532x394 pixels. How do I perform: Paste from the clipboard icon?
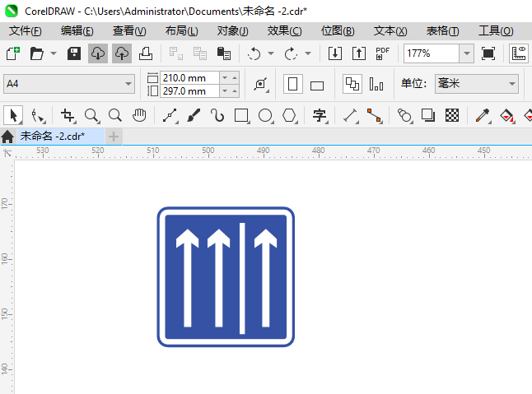(x=224, y=53)
